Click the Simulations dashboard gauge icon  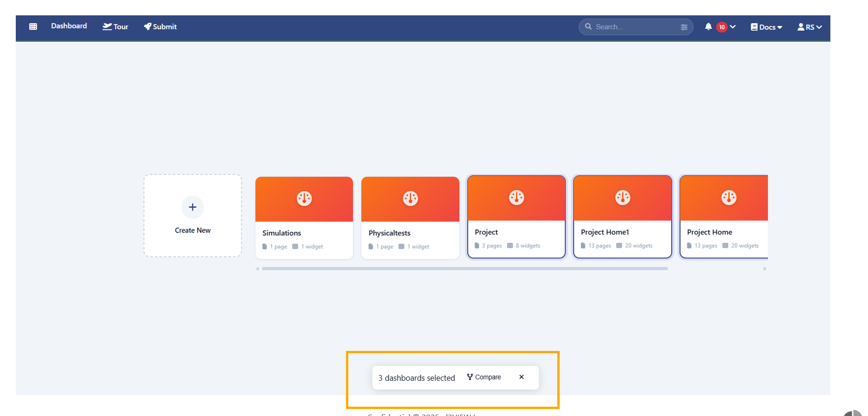point(304,198)
